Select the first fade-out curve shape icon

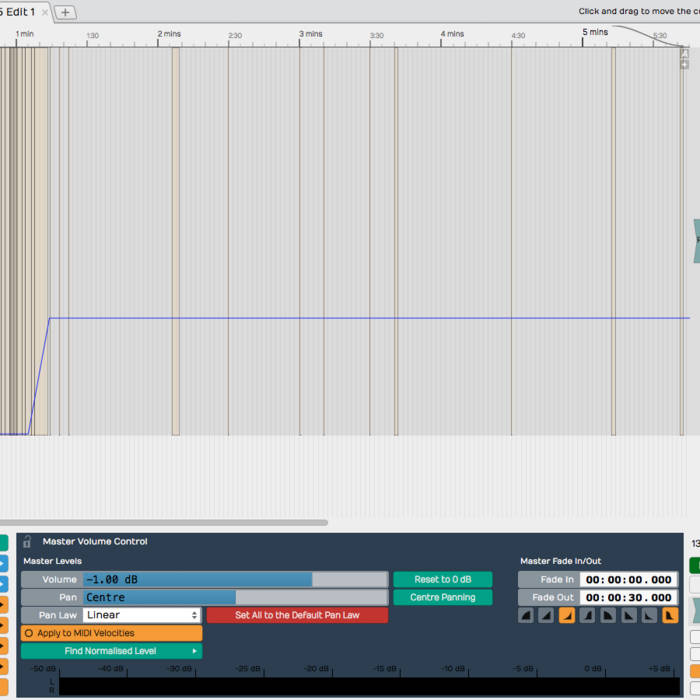coord(608,615)
